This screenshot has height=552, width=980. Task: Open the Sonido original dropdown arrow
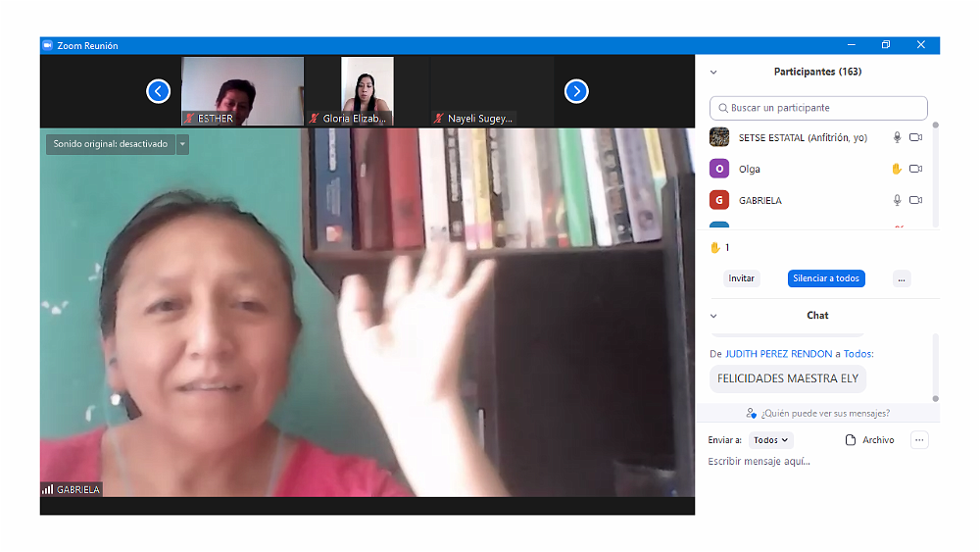click(x=182, y=144)
